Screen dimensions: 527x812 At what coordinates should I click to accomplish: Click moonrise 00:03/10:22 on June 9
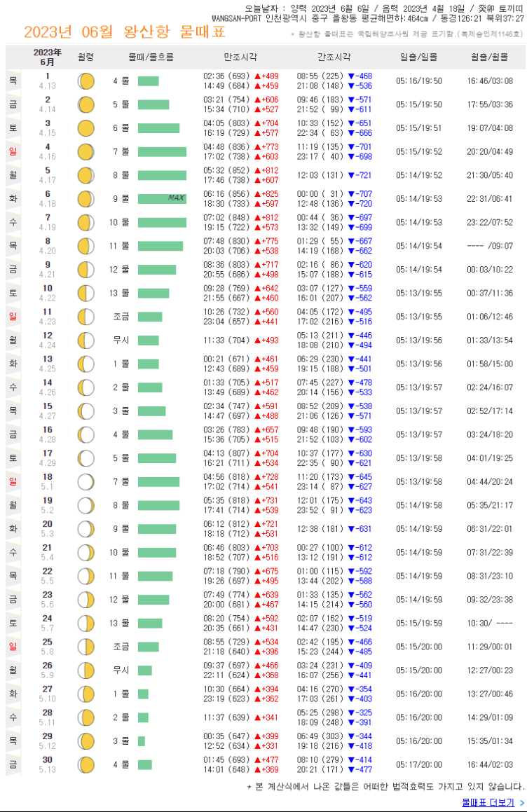click(490, 270)
